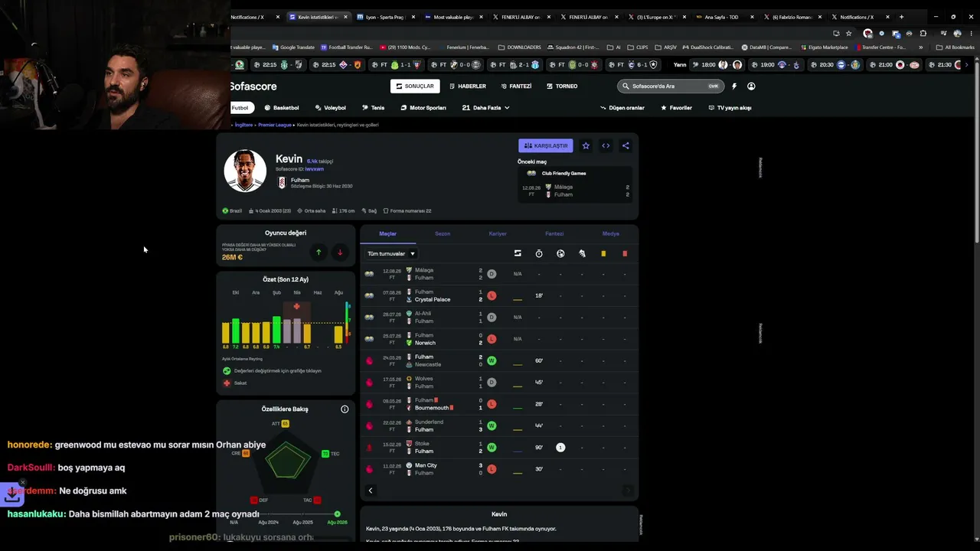The width and height of the screenshot is (980, 551).
Task: Click the minutes played stopwatch column icon
Action: 539,253
